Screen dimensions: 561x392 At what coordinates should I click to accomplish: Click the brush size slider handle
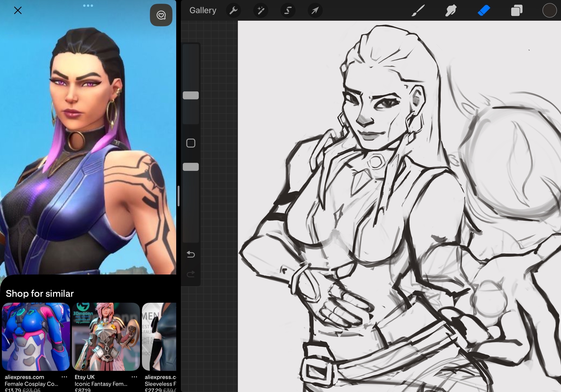coord(191,95)
